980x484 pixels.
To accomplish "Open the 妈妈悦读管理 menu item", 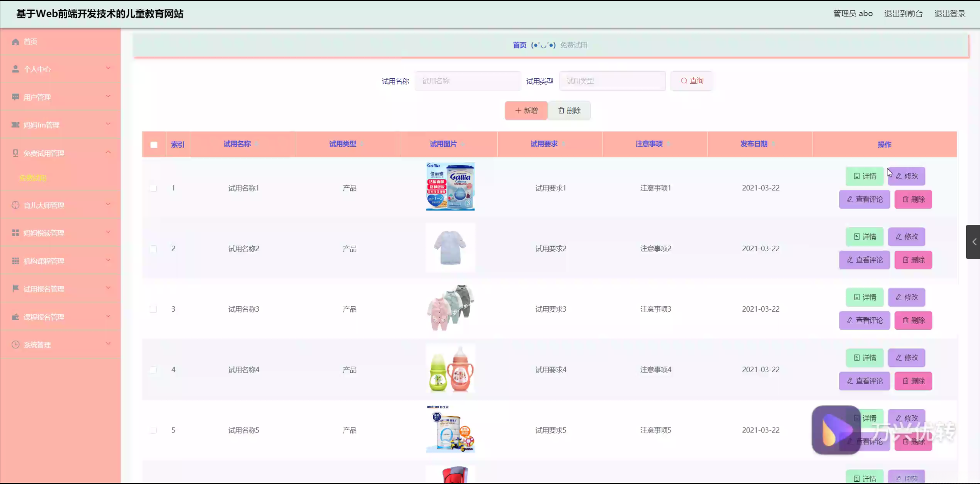I will tap(44, 233).
